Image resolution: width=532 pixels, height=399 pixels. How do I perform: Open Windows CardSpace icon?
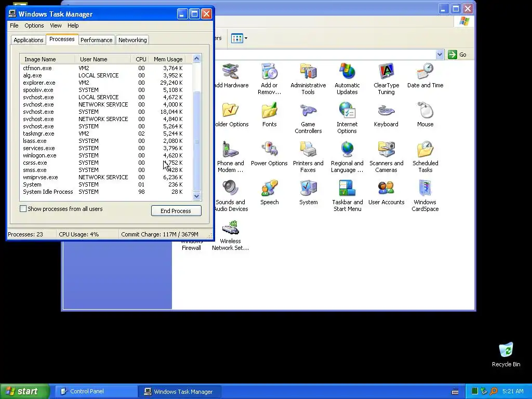coord(425,196)
